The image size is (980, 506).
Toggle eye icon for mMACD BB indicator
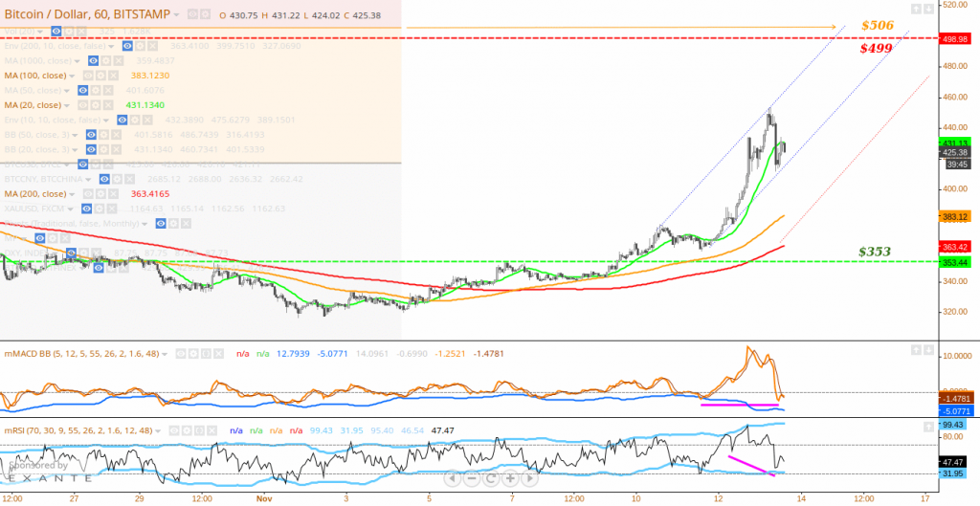click(181, 354)
